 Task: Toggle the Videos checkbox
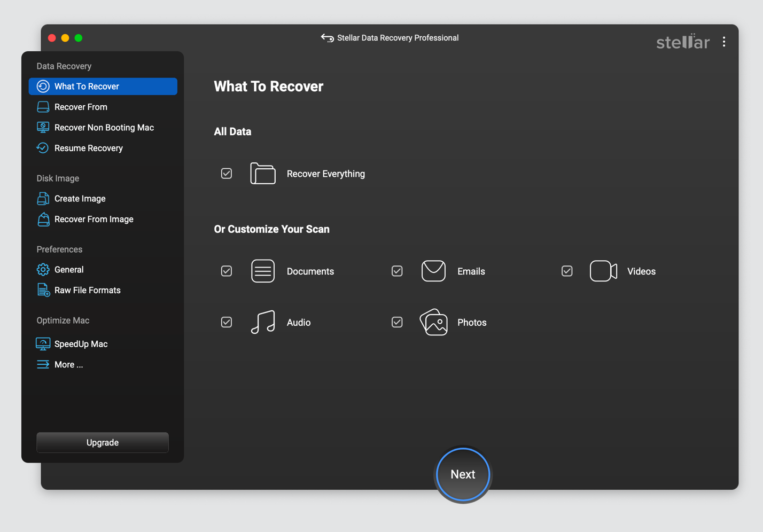click(567, 271)
